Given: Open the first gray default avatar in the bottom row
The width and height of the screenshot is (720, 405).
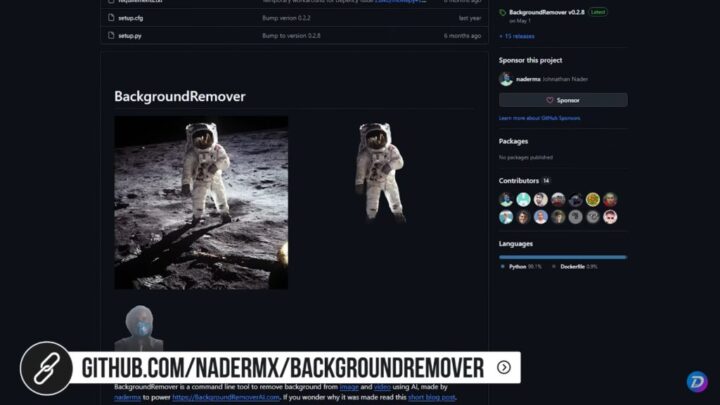Looking at the screenshot, I should click(x=575, y=217).
